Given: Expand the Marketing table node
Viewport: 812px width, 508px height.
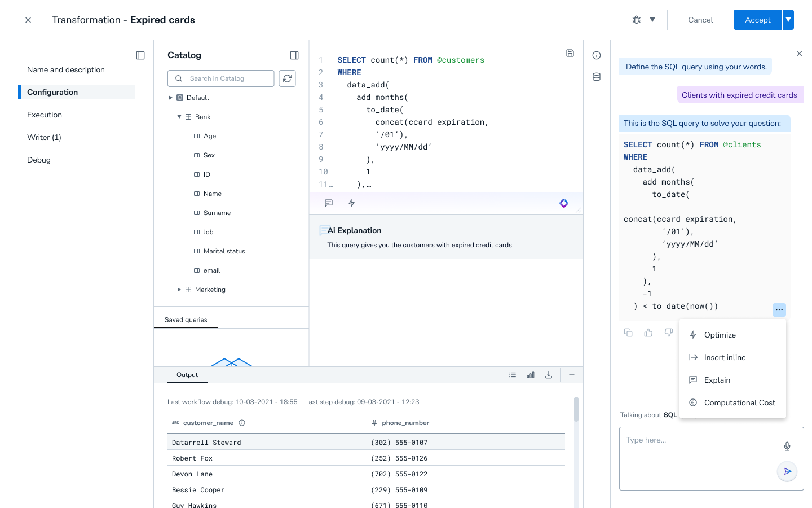Looking at the screenshot, I should point(179,290).
